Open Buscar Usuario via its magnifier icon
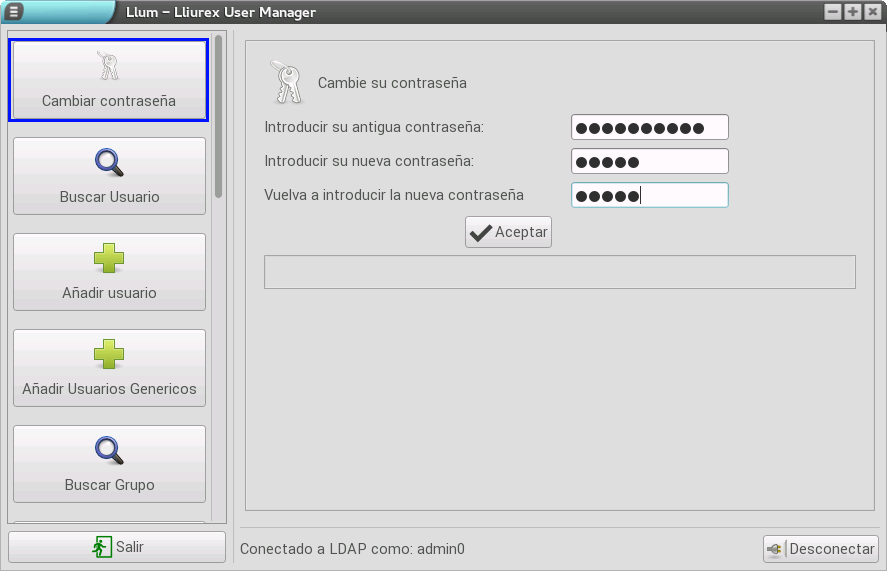The image size is (887, 571). coord(108,162)
